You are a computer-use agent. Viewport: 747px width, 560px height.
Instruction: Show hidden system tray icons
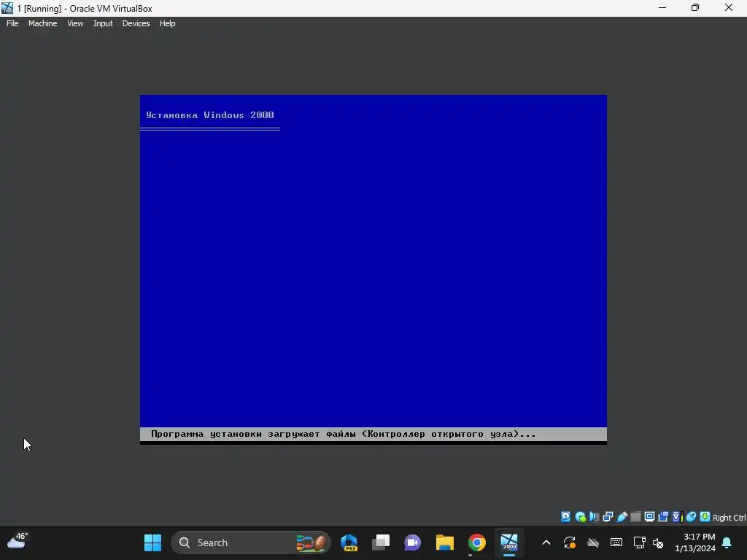(546, 542)
